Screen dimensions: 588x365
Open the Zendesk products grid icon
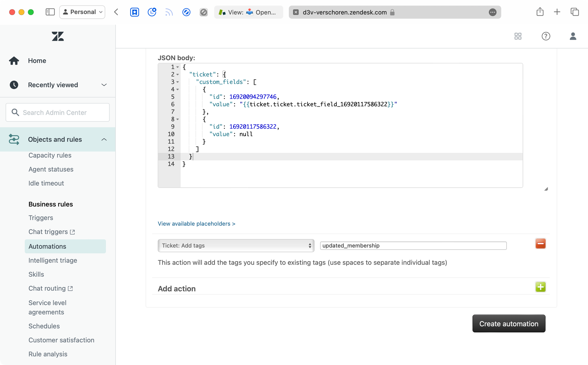click(x=518, y=36)
